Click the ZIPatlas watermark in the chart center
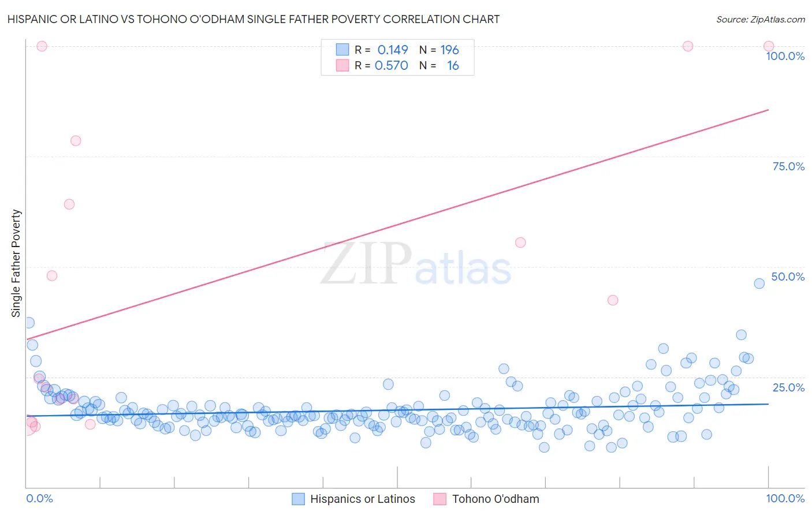 coord(416,264)
